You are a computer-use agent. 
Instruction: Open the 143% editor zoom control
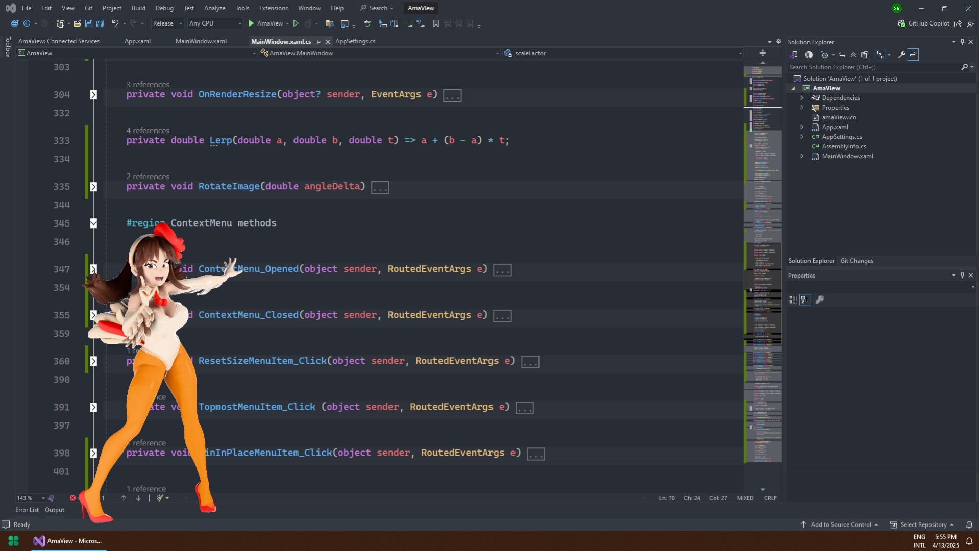[x=29, y=498]
